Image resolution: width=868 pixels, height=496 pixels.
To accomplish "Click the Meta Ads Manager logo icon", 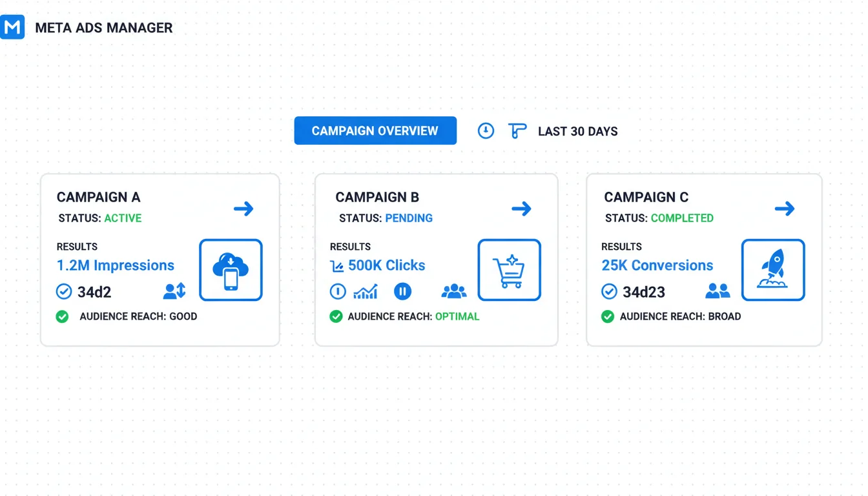I will coord(12,27).
